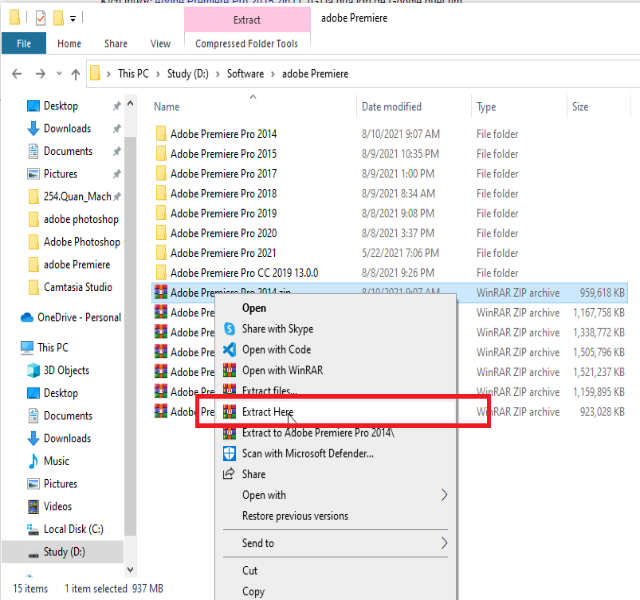
Task: Sort by Type column header
Action: (x=519, y=107)
